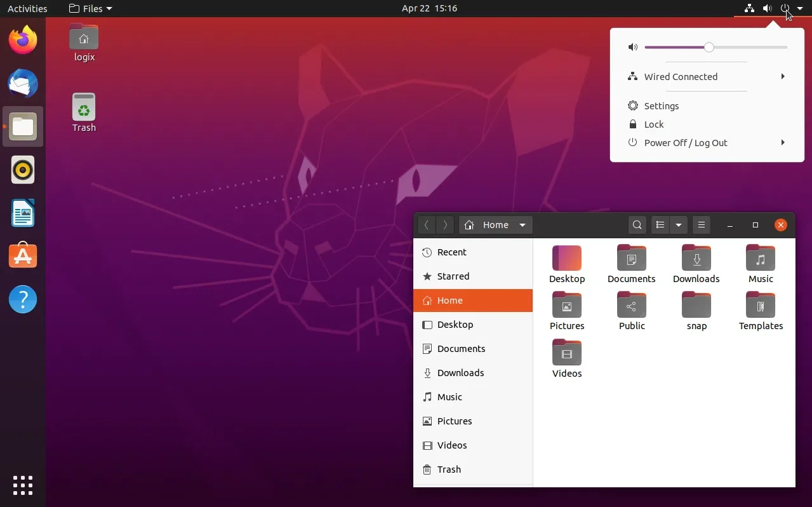The height and width of the screenshot is (507, 812).
Task: Launch Thunderbird mail from the dock
Action: click(23, 83)
